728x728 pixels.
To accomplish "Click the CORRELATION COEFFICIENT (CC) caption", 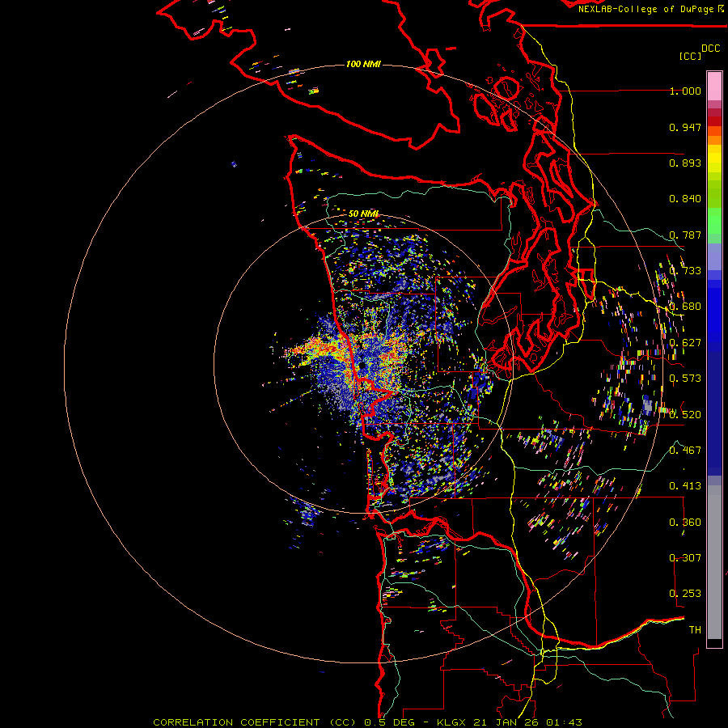I will click(255, 722).
